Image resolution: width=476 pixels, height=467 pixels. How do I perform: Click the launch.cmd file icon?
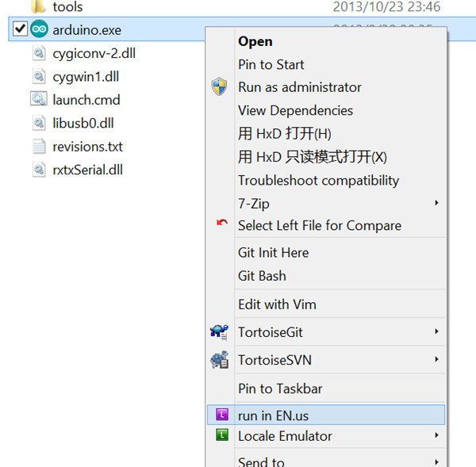39,100
